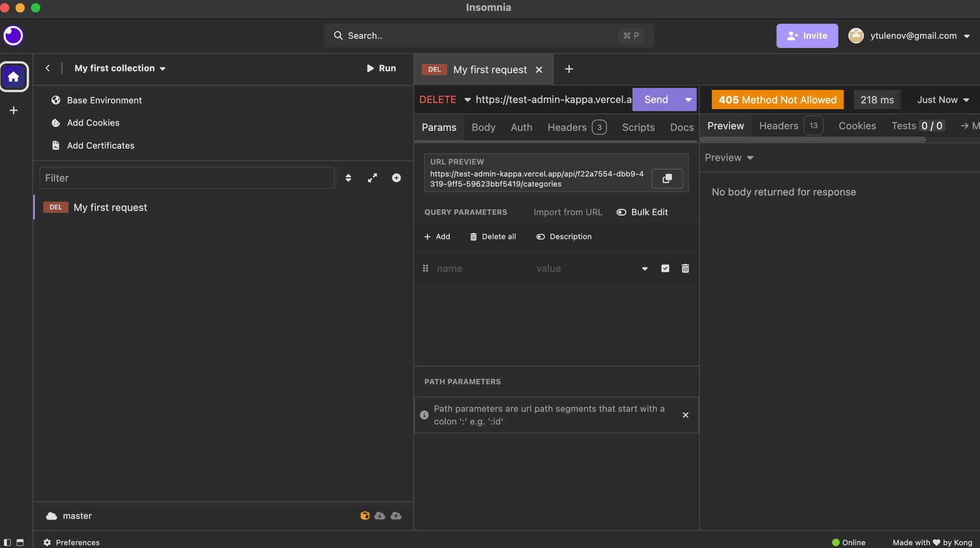Open the Send options dropdown arrow
980x548 pixels.
688,99
